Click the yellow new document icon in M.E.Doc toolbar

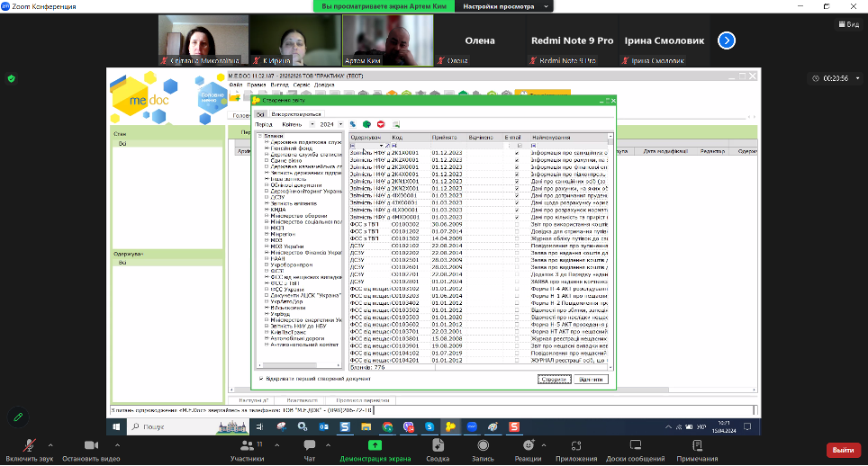pos(235,97)
